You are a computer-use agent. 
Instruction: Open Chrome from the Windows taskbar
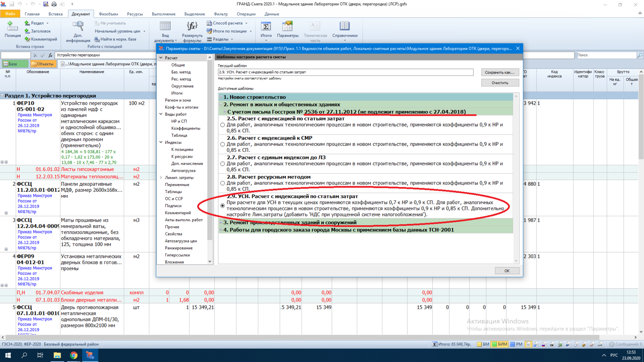(x=74, y=355)
